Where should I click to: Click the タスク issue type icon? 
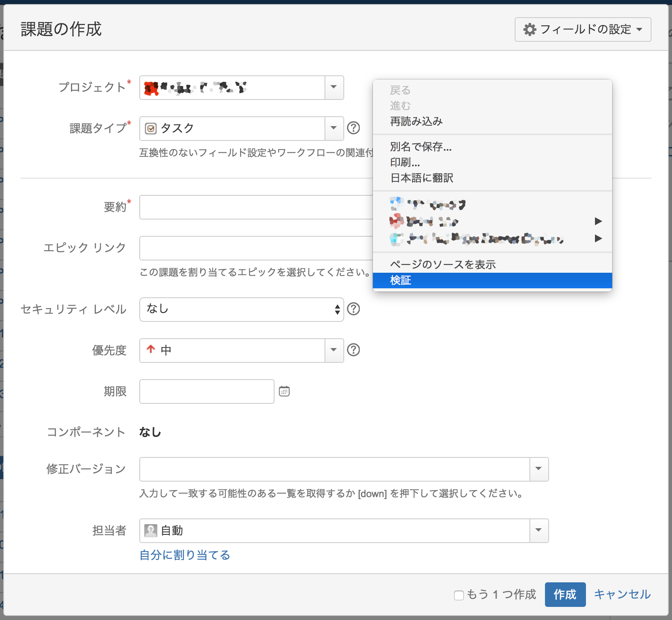150,128
